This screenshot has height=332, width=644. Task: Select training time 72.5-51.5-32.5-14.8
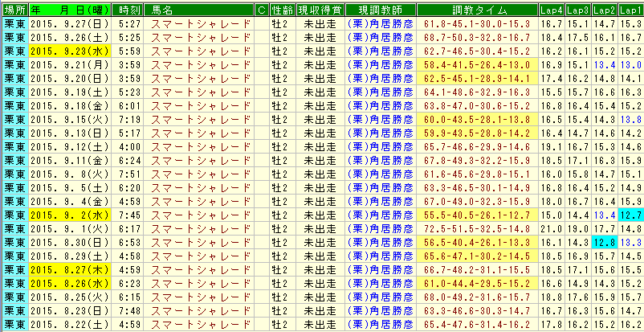point(477,228)
